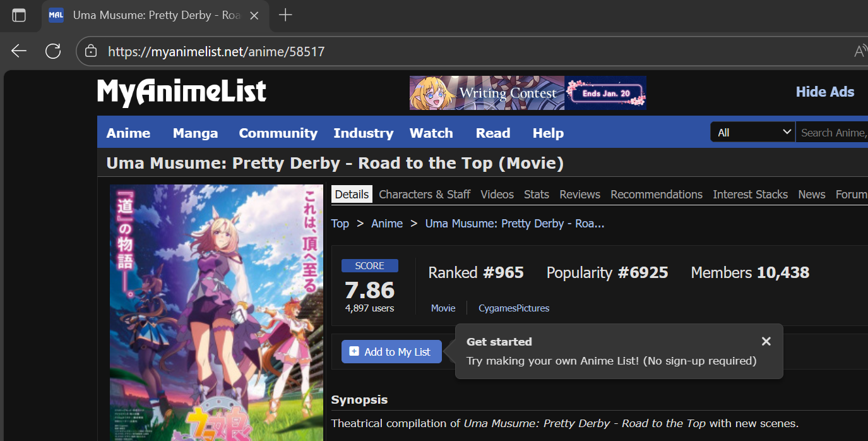Click the Writing Contest banner
The height and width of the screenshot is (441, 868).
(528, 93)
